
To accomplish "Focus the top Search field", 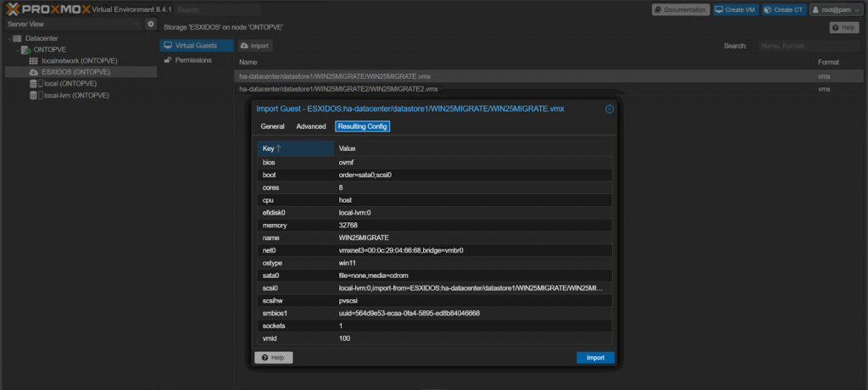I will 218,10.
